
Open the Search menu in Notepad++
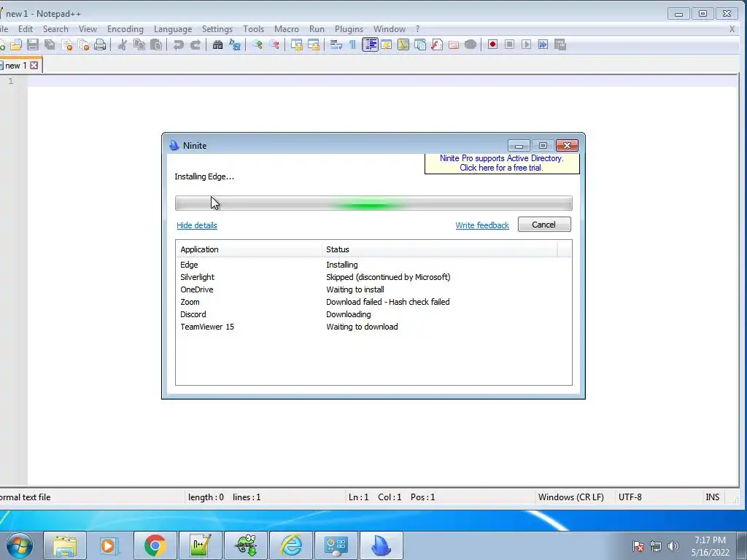pos(55,29)
